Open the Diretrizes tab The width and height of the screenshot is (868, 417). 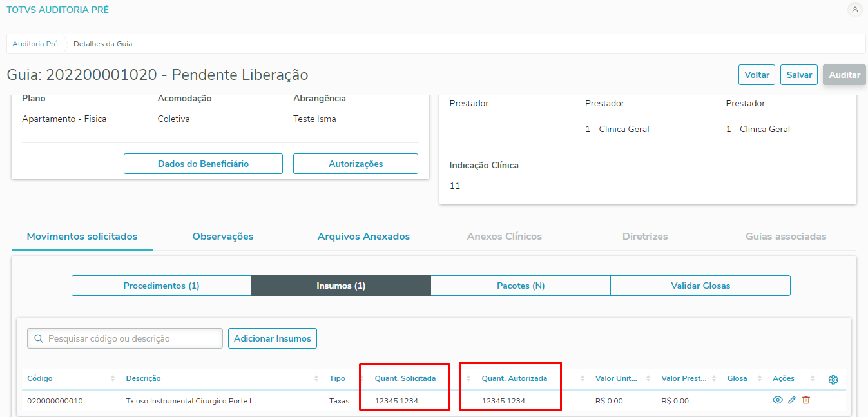coord(645,237)
